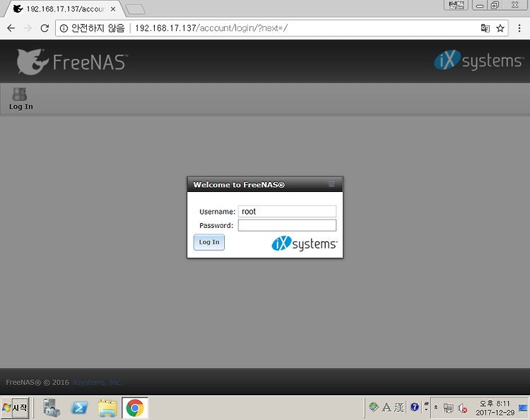
Task: Click the translate page icon
Action: [485, 28]
